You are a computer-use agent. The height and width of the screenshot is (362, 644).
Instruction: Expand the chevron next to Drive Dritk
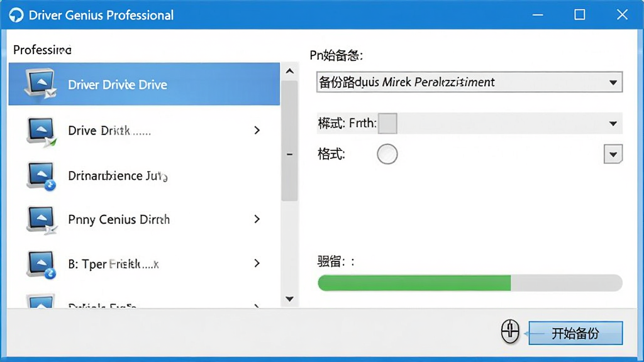[x=257, y=131]
